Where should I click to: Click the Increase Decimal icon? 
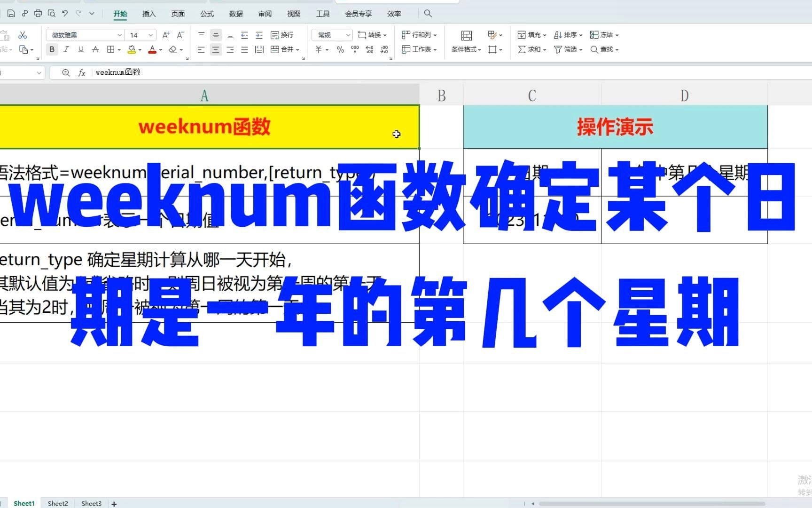point(370,49)
